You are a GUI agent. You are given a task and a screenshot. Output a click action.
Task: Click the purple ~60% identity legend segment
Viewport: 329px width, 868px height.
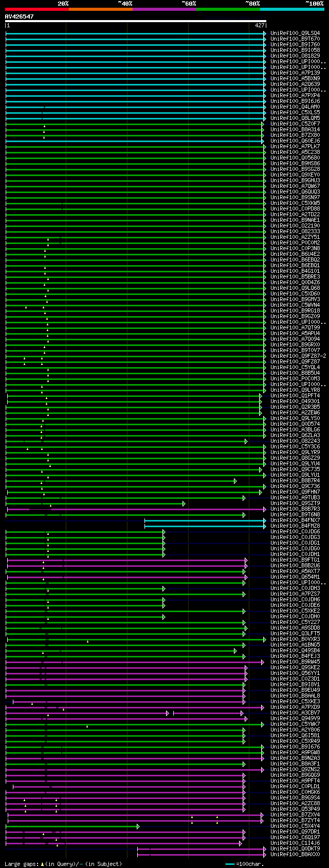pyautogui.click(x=164, y=9)
